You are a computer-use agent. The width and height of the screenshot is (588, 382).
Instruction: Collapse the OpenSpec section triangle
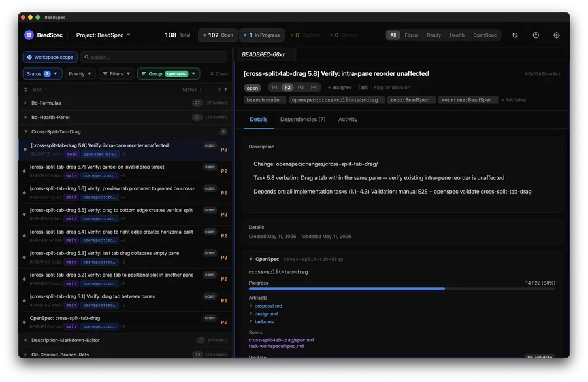pyautogui.click(x=250, y=259)
